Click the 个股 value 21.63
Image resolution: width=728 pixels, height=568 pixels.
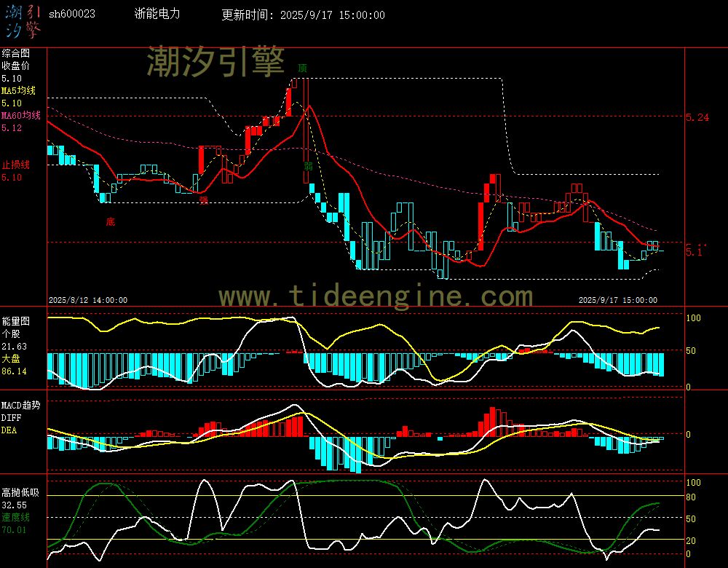point(14,347)
